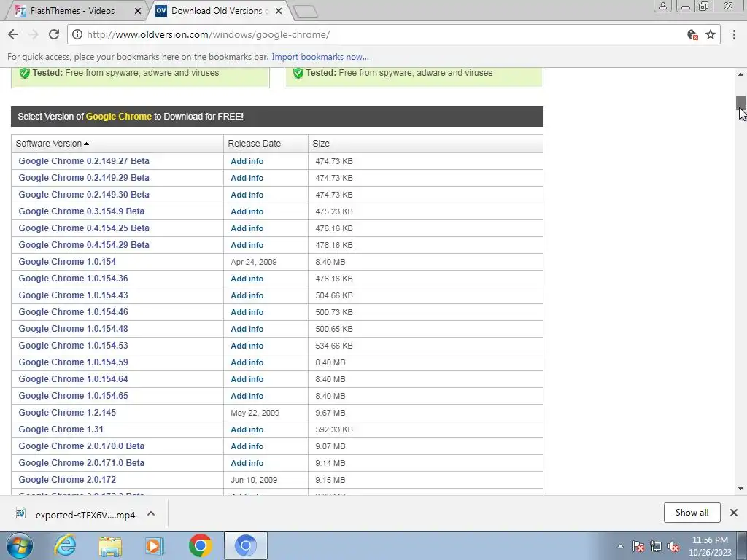Viewport: 747px width, 560px height.
Task: Click the Action Center flag tray icon
Action: pyautogui.click(x=638, y=546)
